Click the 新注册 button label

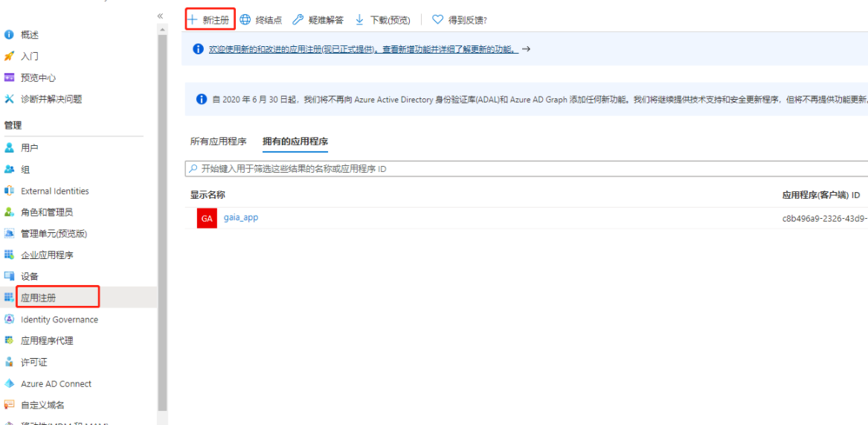click(x=216, y=20)
